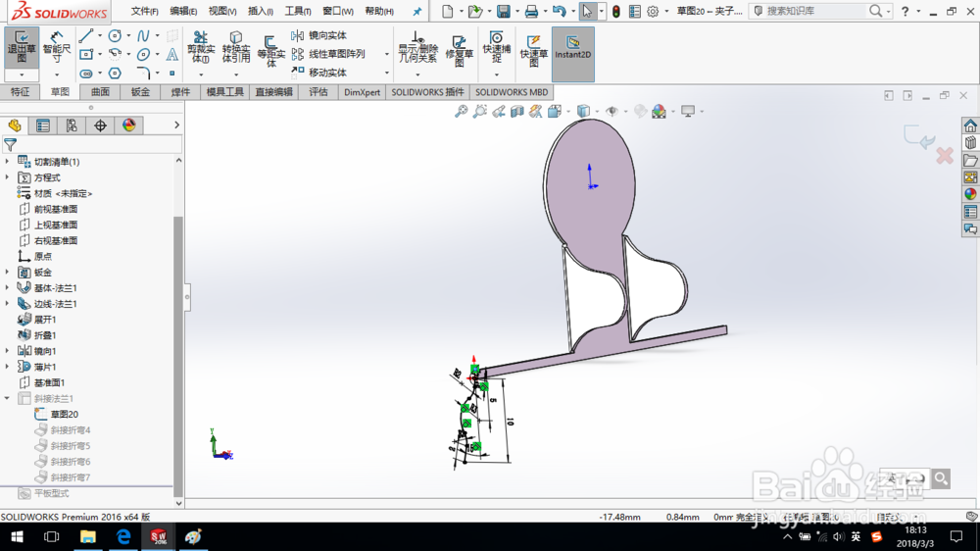Click Offset Entities (等距实体) tool
This screenshot has height=551, width=980.
(x=270, y=51)
